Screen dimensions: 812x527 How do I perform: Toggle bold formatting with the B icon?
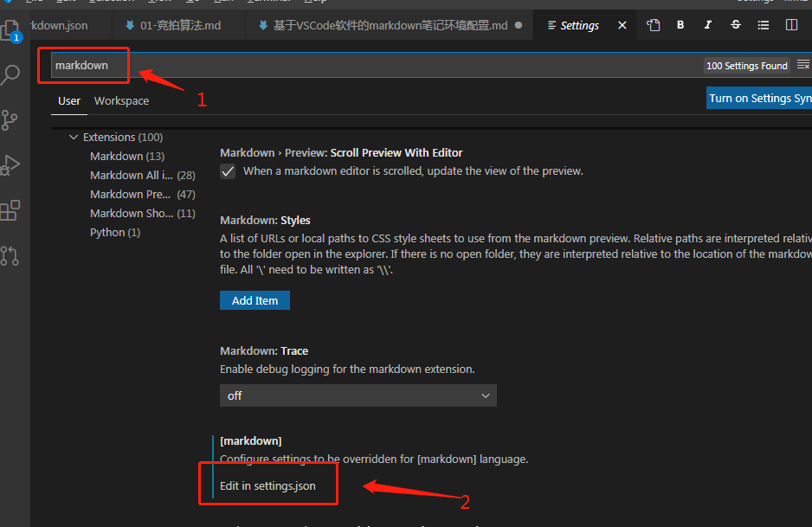point(680,24)
